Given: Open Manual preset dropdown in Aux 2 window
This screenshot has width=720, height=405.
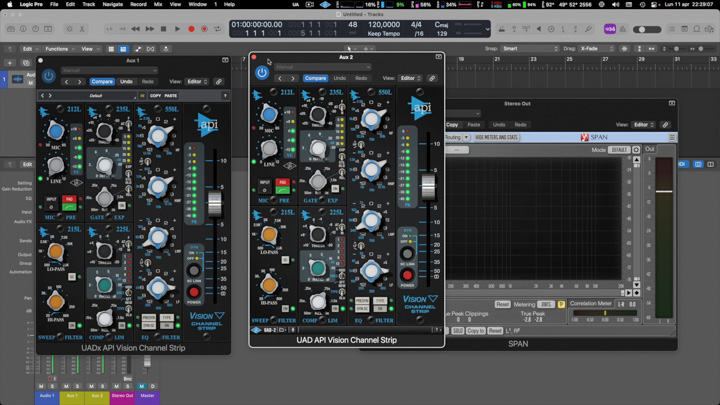Looking at the screenshot, I should coord(323,67).
